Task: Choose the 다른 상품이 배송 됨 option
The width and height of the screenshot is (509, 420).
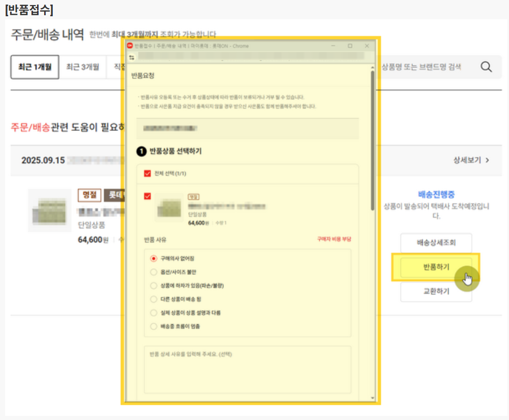Action: 154,299
